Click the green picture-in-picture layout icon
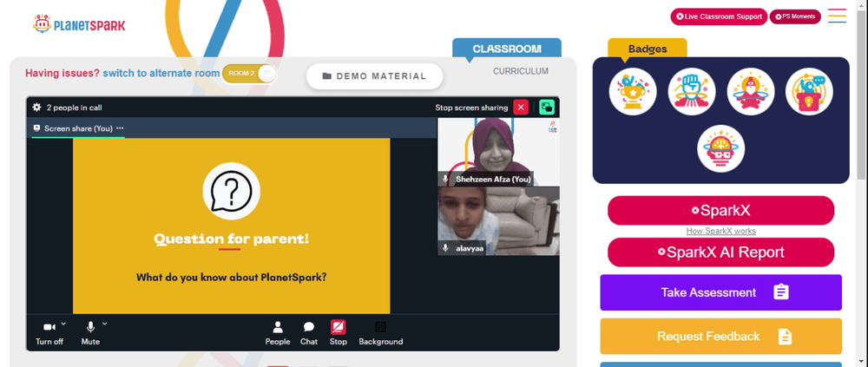868x367 pixels. [x=547, y=108]
